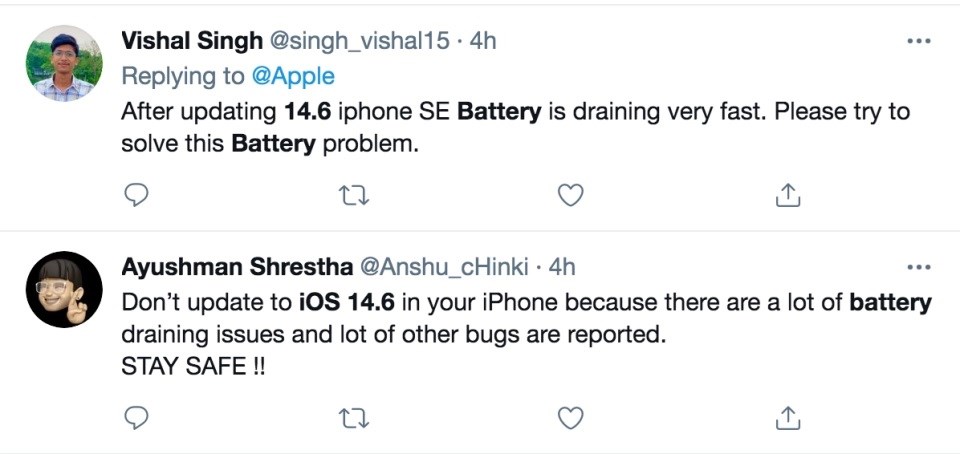
Task: Share Ayushman Shrestha's tweet
Action: pyautogui.click(x=788, y=416)
